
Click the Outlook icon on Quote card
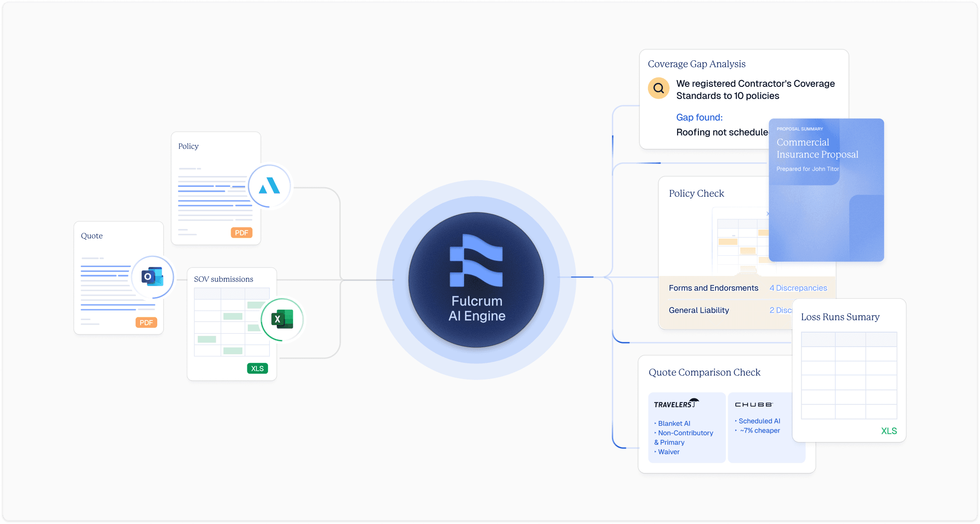pyautogui.click(x=152, y=276)
